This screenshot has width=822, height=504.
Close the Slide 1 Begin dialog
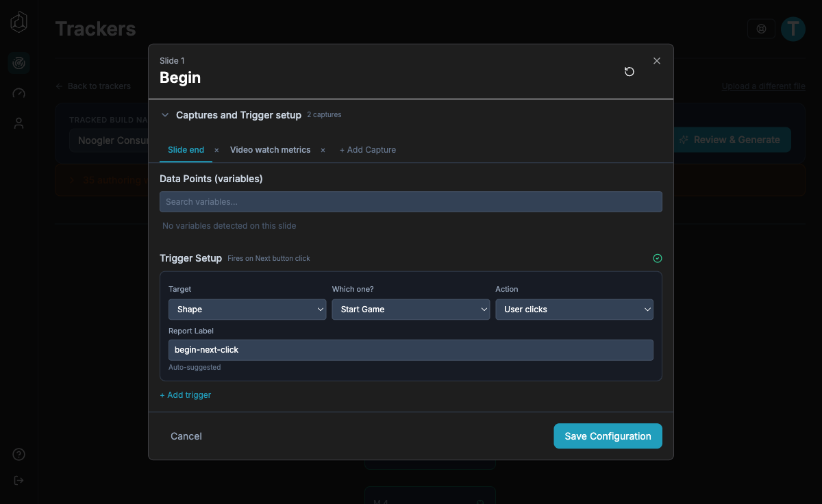[657, 61]
